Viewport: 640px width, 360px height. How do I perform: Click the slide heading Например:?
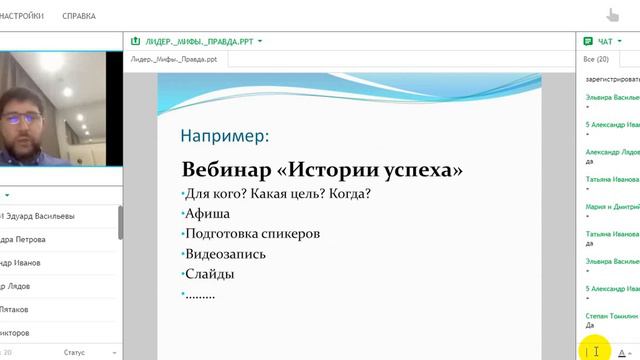point(225,136)
